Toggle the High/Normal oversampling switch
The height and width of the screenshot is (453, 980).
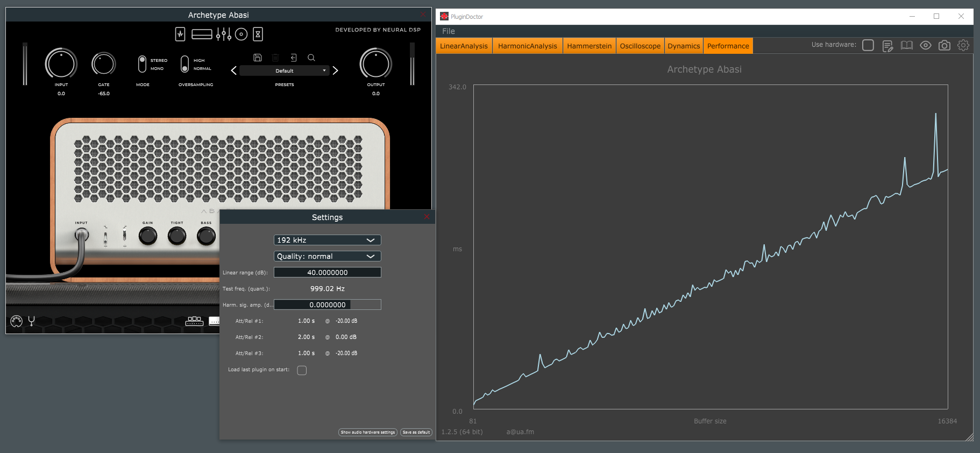click(x=184, y=64)
